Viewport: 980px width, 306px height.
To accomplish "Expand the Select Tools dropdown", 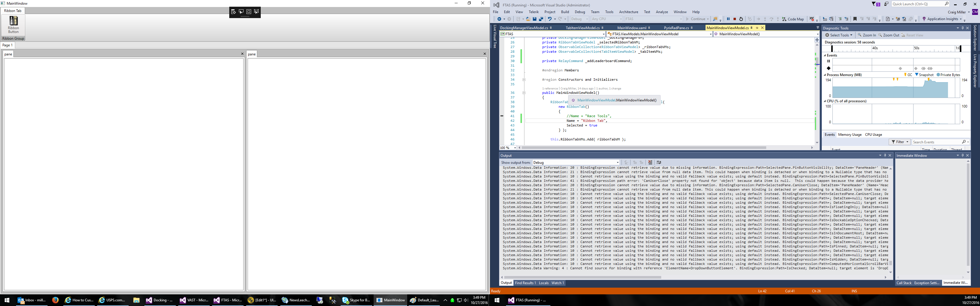I will tap(839, 35).
